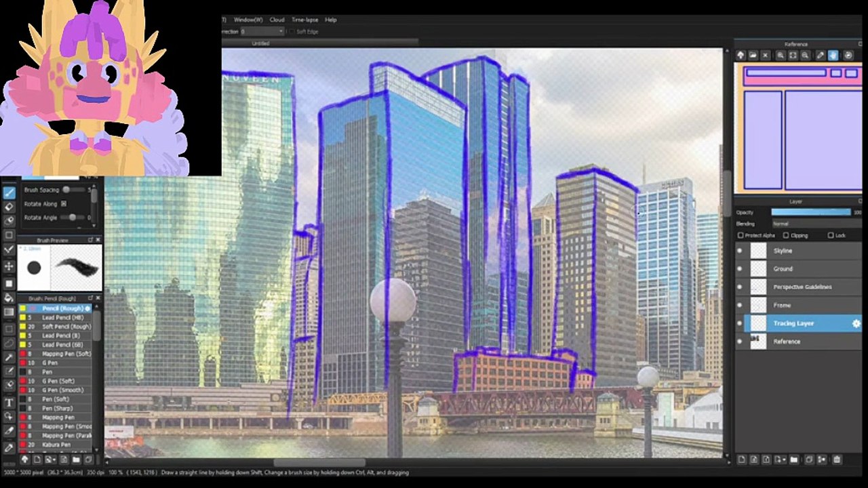Select the Tracing Layer

798,323
